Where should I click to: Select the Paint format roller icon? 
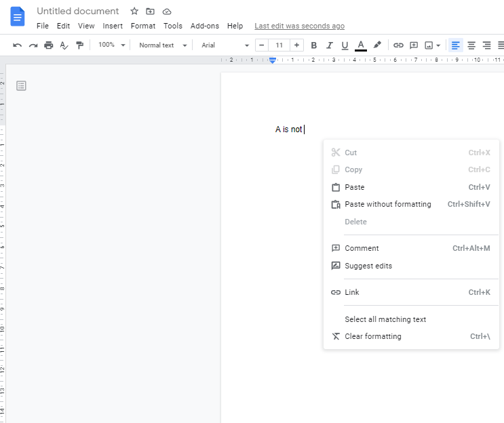(x=80, y=45)
